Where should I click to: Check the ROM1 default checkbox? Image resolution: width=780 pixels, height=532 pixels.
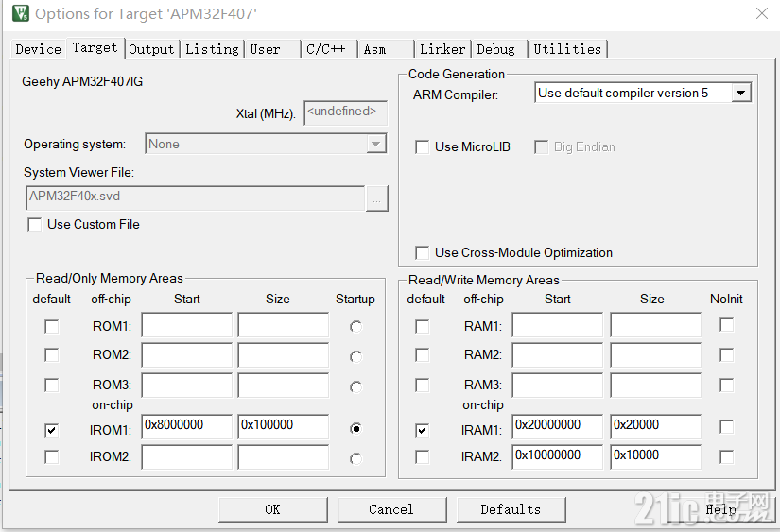[x=52, y=327]
